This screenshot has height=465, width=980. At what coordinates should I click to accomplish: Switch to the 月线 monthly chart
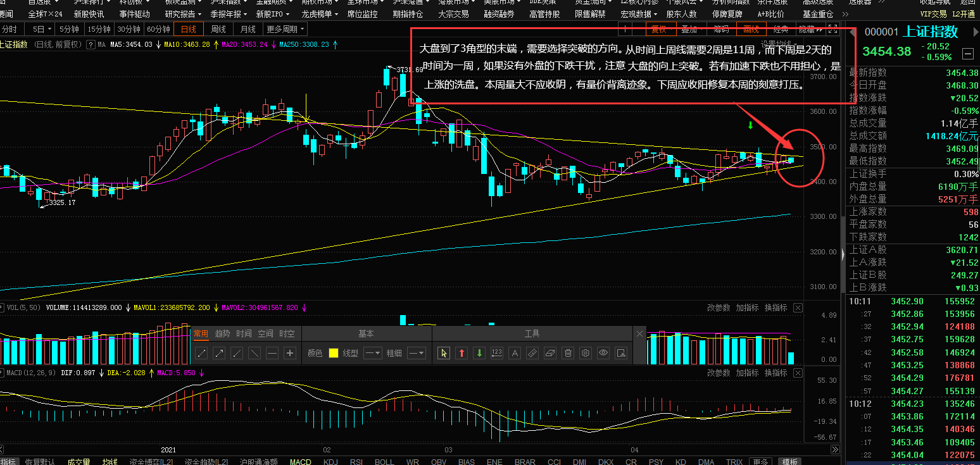tap(248, 29)
